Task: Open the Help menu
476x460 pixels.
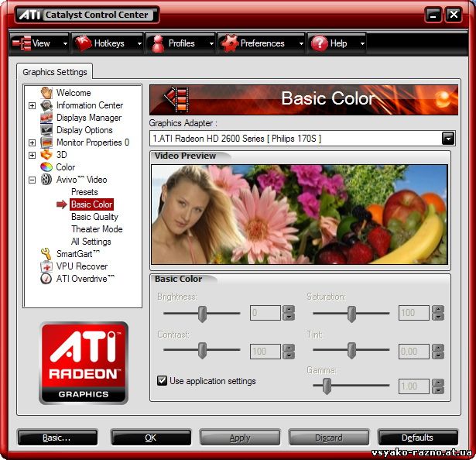Action: tap(337, 43)
